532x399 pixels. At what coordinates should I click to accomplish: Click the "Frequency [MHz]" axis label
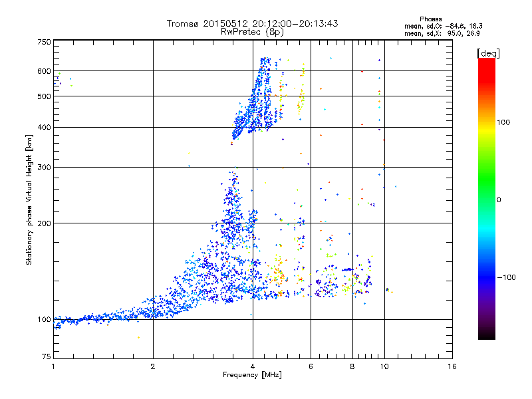pyautogui.click(x=252, y=375)
